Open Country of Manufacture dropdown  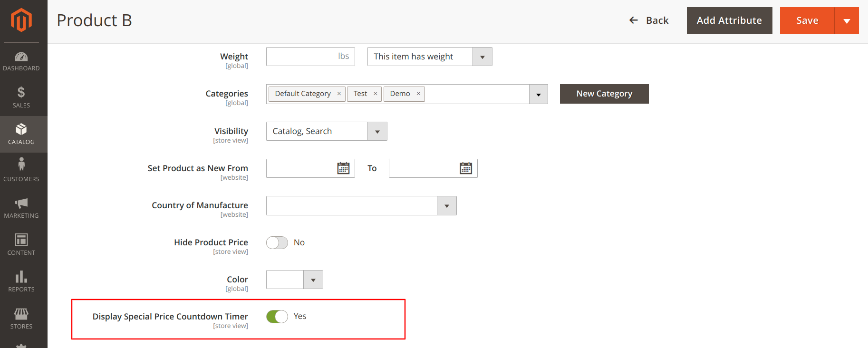coord(446,206)
